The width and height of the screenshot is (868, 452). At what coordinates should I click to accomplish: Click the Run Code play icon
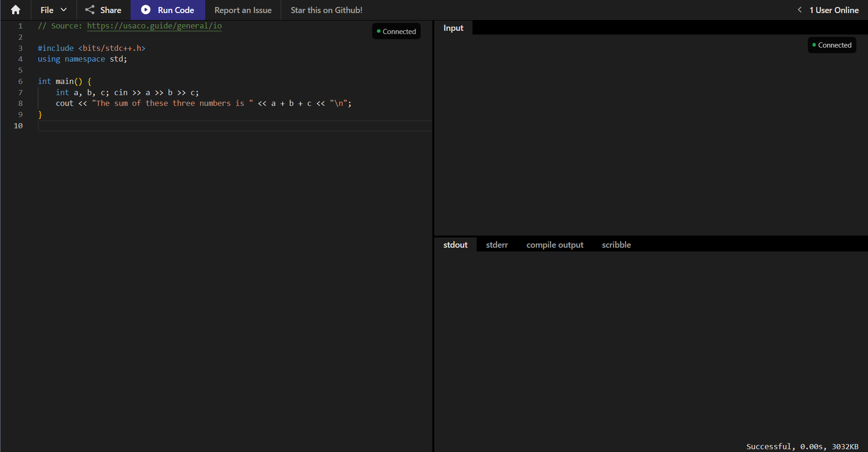[146, 10]
